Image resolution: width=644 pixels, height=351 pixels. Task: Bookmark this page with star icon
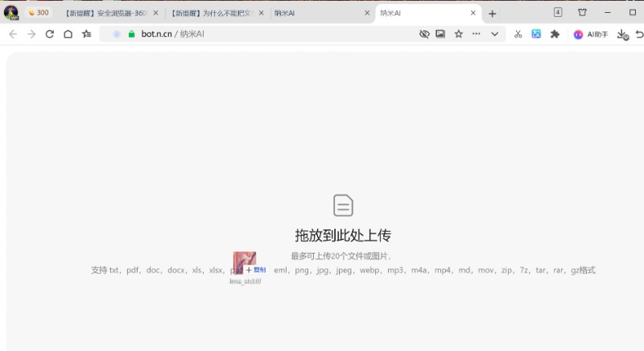click(x=459, y=34)
